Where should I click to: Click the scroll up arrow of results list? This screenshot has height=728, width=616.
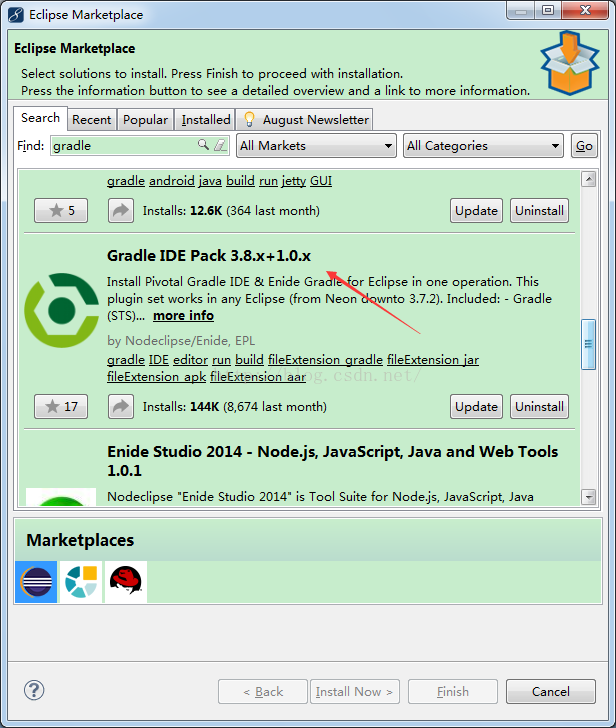click(589, 179)
